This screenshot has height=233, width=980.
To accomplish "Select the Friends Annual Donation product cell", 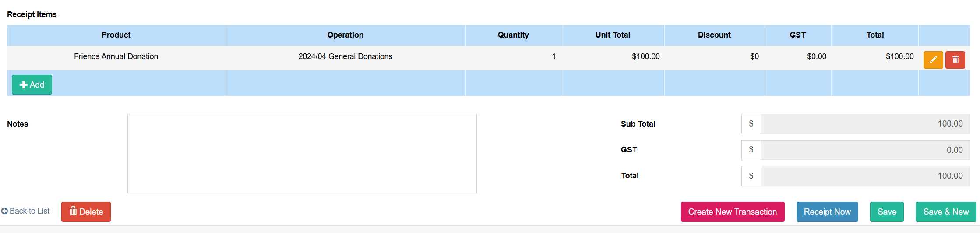I will [116, 56].
